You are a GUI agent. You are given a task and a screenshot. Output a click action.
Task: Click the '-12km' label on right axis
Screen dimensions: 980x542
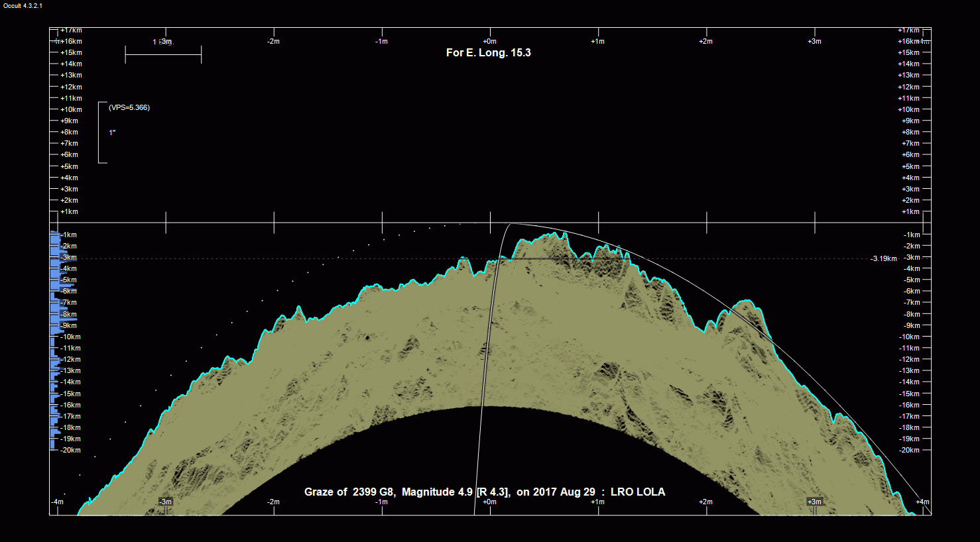pos(909,359)
